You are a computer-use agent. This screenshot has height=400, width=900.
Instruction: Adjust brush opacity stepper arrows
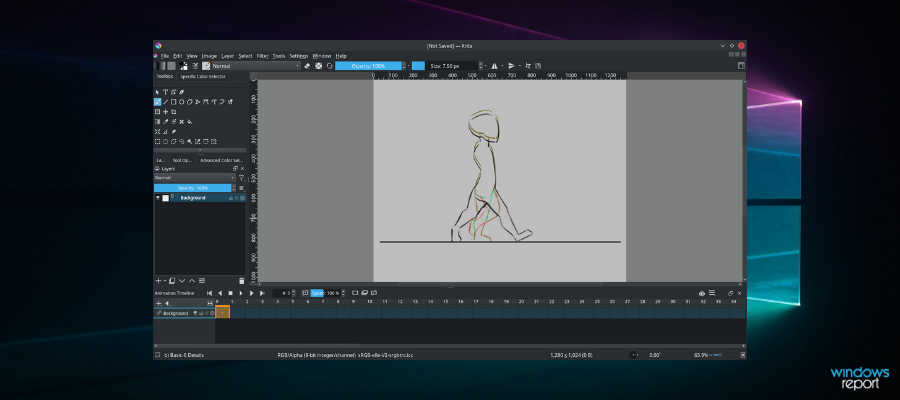tap(404, 66)
